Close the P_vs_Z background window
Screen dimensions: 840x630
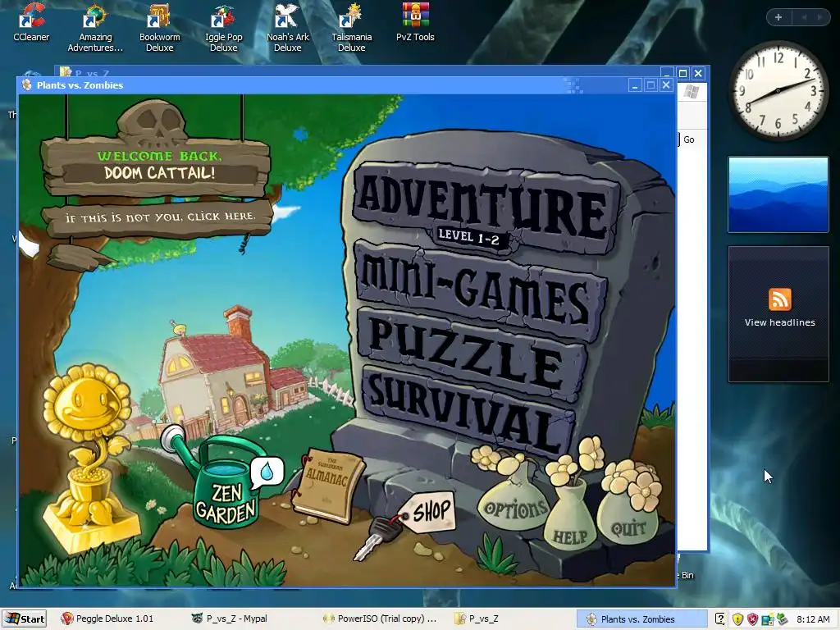698,73
